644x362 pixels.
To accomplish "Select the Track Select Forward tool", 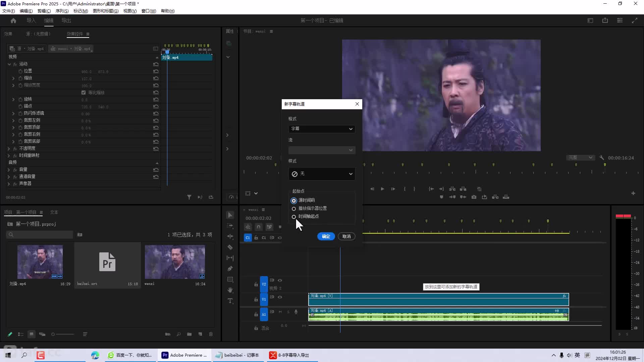I will [230, 226].
